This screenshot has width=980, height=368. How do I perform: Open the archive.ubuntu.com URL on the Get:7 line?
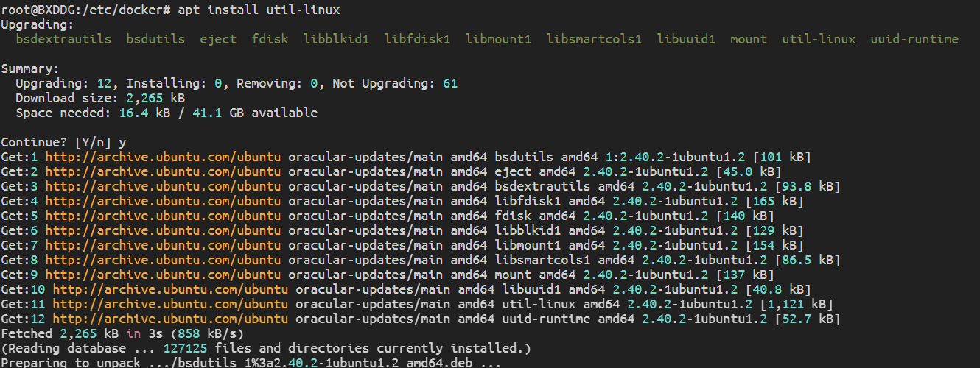163,245
